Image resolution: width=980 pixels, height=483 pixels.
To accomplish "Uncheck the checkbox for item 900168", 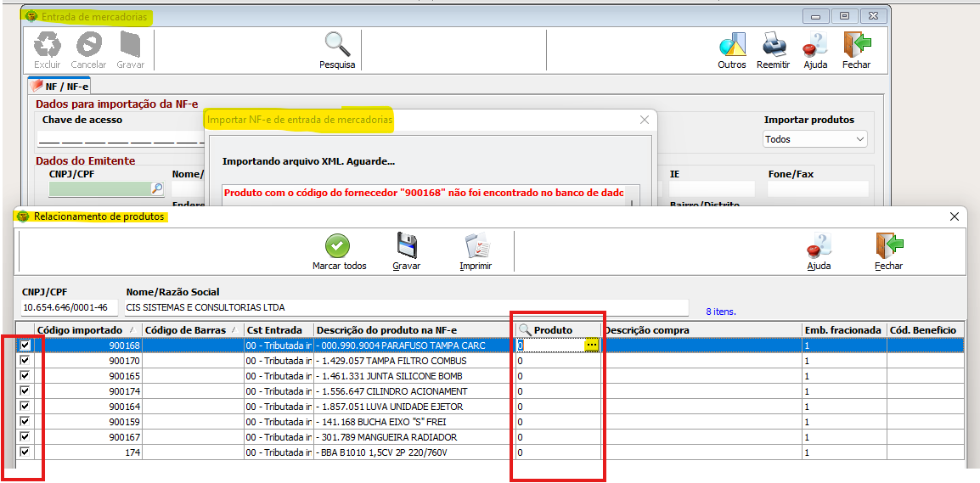I will tap(25, 345).
